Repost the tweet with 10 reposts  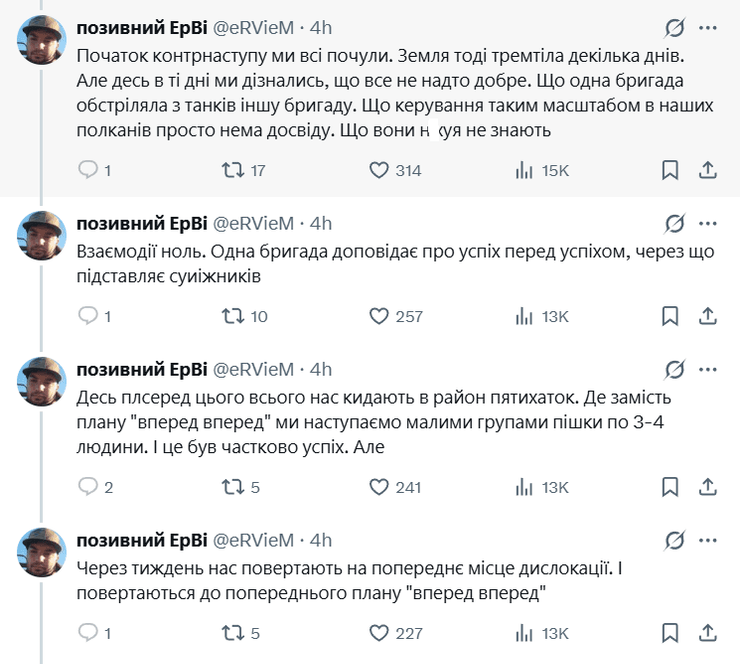coord(231,317)
